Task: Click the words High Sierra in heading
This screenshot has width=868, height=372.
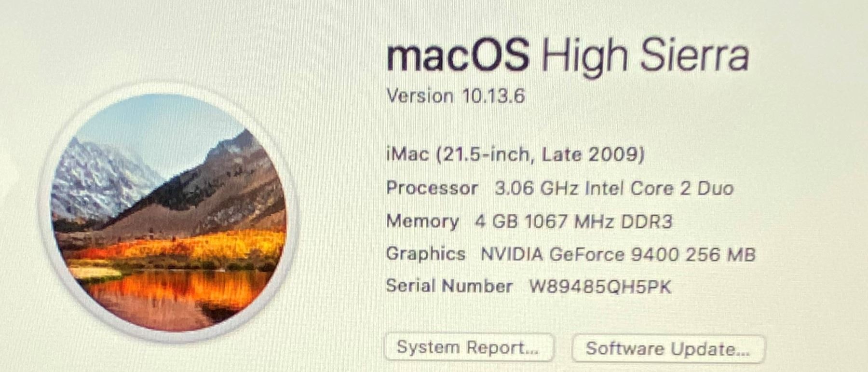Action: (x=646, y=57)
